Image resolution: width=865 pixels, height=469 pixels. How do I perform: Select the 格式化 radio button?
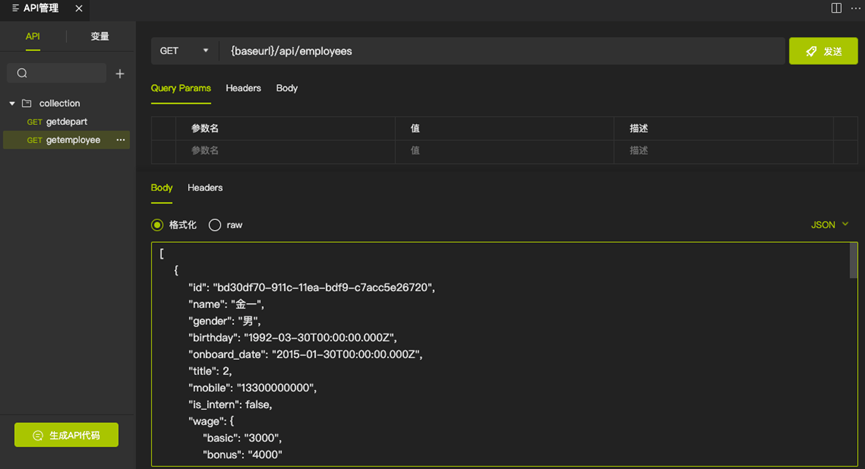click(157, 225)
